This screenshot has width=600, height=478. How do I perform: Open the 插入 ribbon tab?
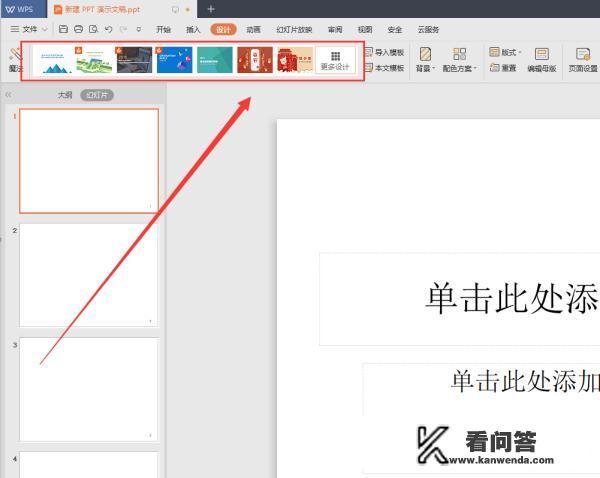193,29
